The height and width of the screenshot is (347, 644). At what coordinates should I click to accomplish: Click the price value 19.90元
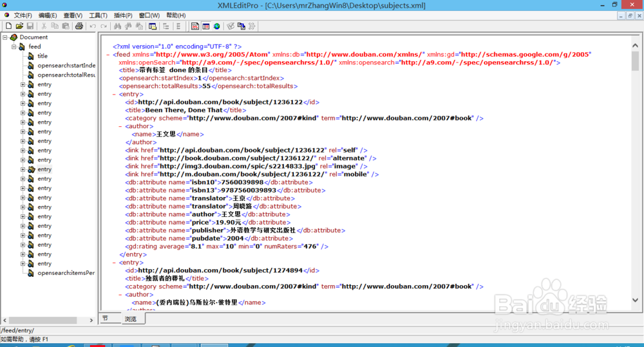coord(229,222)
